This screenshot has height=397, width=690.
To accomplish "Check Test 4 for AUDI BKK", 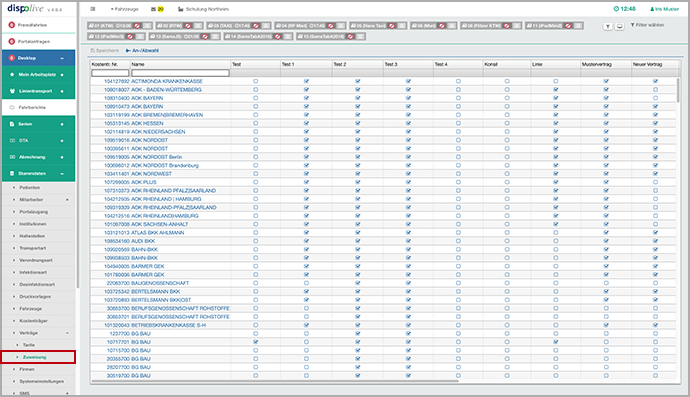I will point(458,241).
